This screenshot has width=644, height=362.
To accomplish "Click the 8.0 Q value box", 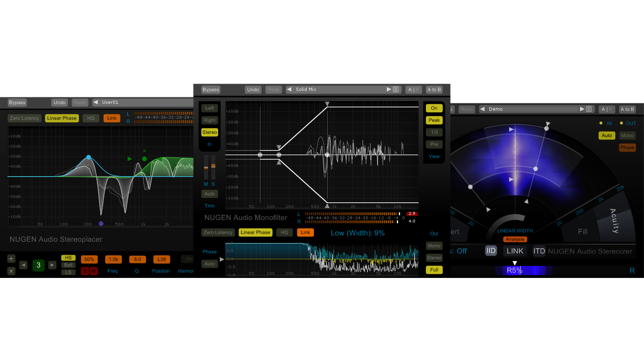I will tap(138, 259).
